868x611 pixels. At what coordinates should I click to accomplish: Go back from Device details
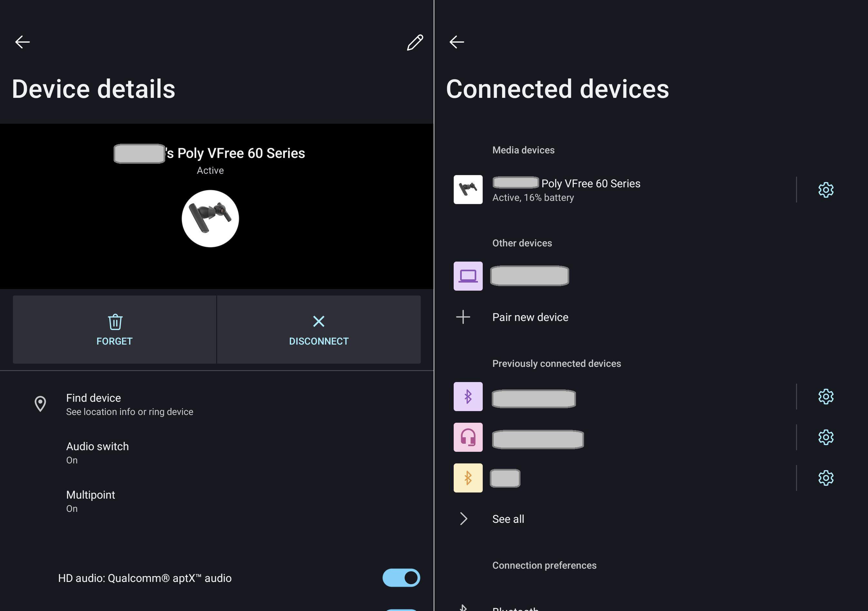point(22,42)
